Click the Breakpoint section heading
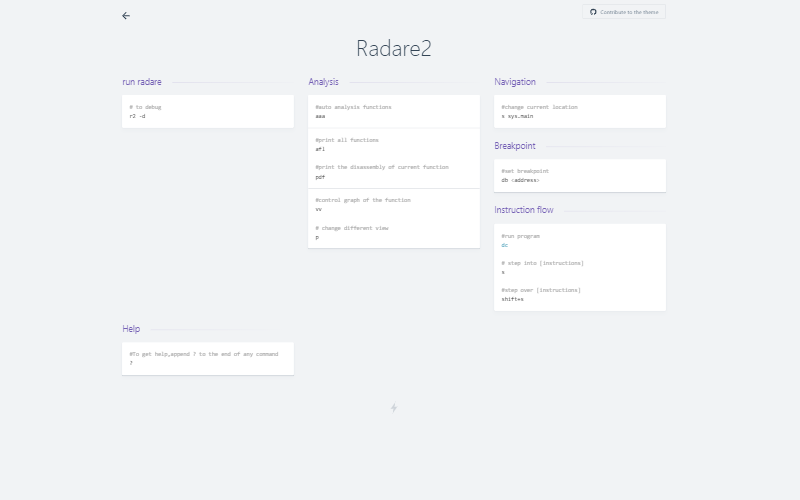 (x=514, y=146)
